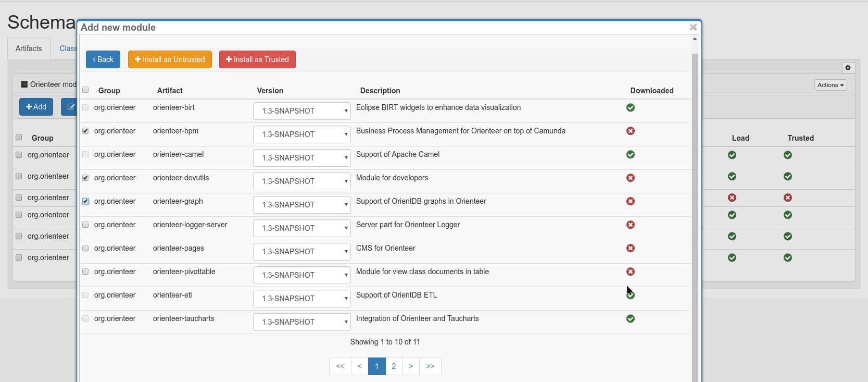This screenshot has width=868, height=382.
Task: Go to pagination page 2
Action: (394, 366)
